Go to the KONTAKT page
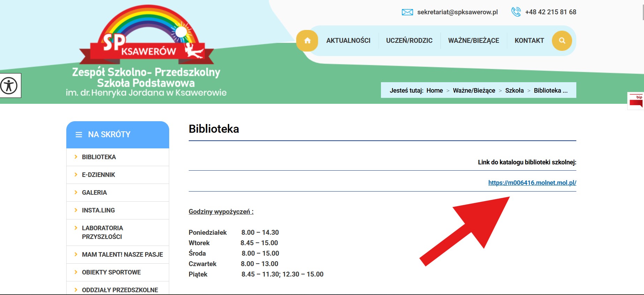644x295 pixels. [529, 41]
